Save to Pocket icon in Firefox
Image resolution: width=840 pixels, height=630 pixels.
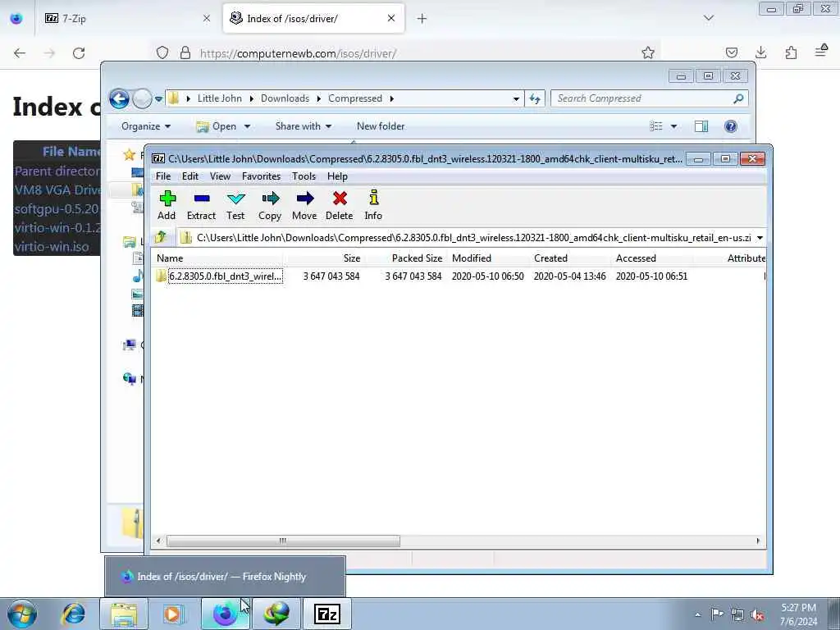click(731, 52)
